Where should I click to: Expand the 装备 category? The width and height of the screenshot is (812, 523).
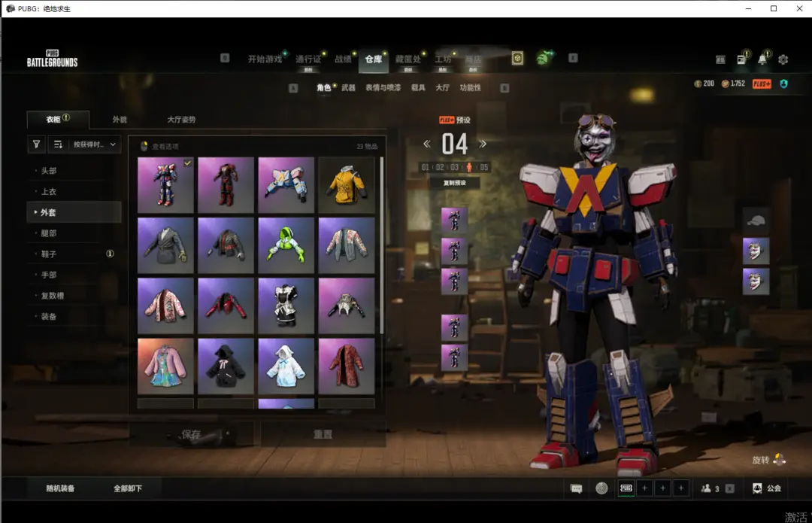74,316
